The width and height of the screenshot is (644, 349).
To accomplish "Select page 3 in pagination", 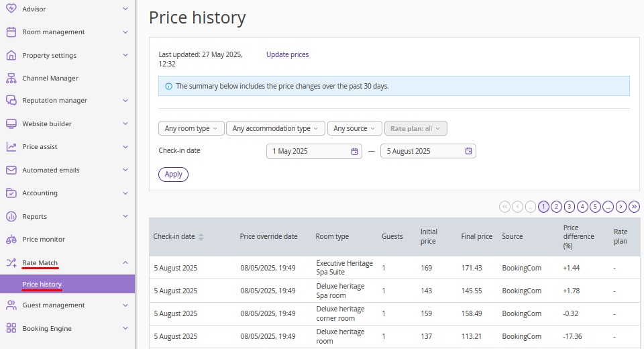I will click(570, 206).
